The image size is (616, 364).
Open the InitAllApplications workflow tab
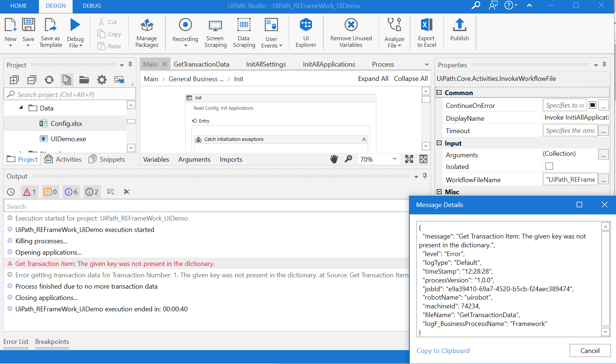coord(329,64)
